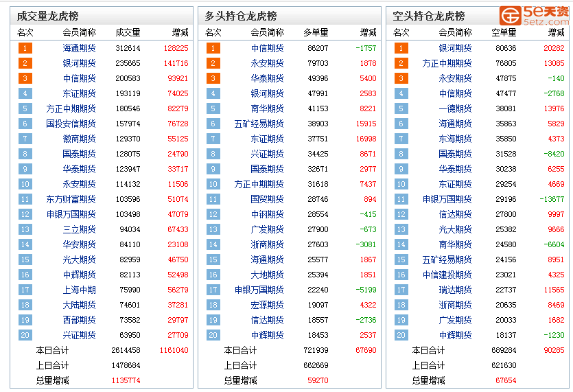The width and height of the screenshot is (573, 392).
Task: Click green change value -13677
Action: click(552, 199)
